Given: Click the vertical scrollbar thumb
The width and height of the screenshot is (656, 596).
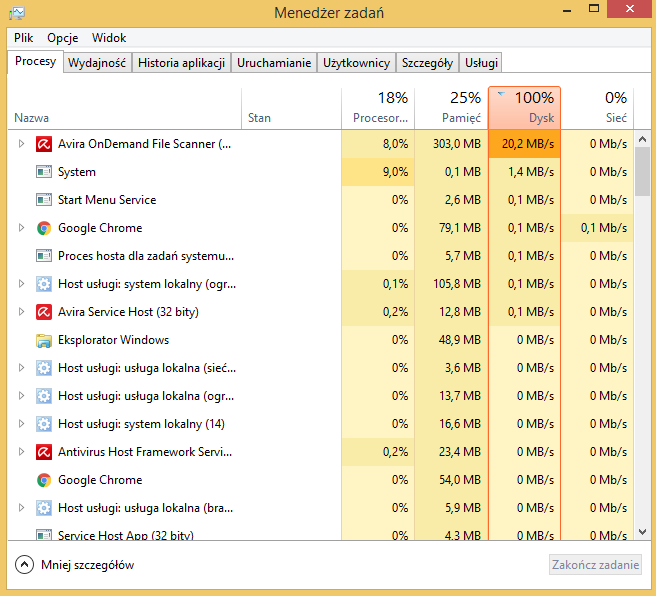Looking at the screenshot, I should coord(643,172).
